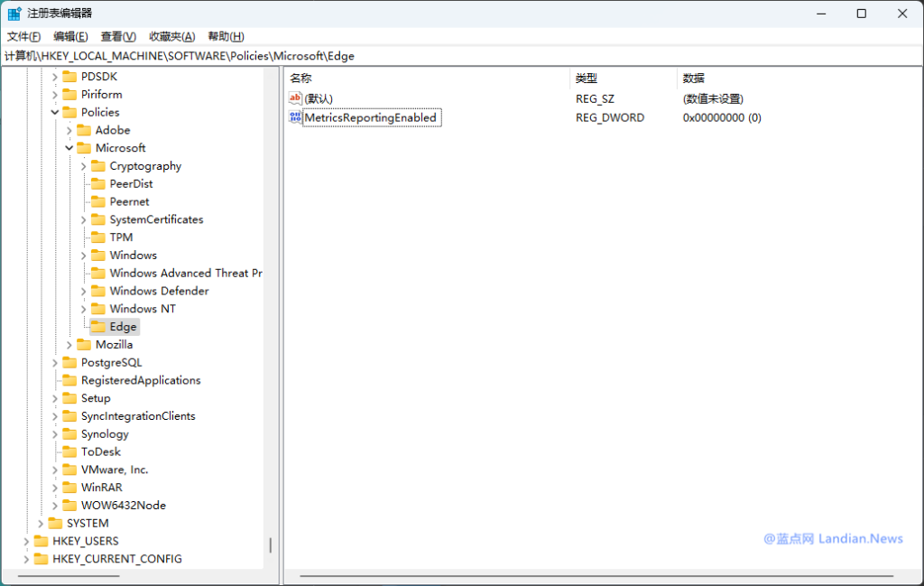
Task: Select the Mozilla key label
Action: [x=115, y=345]
